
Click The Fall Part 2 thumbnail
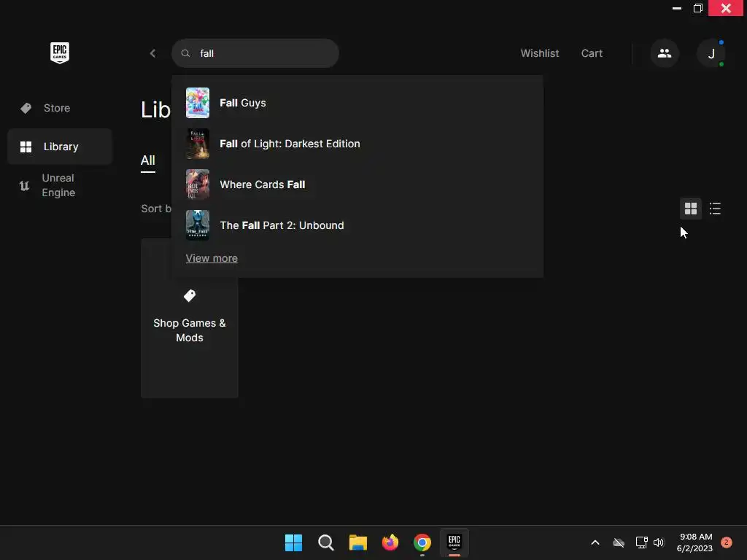pos(197,225)
